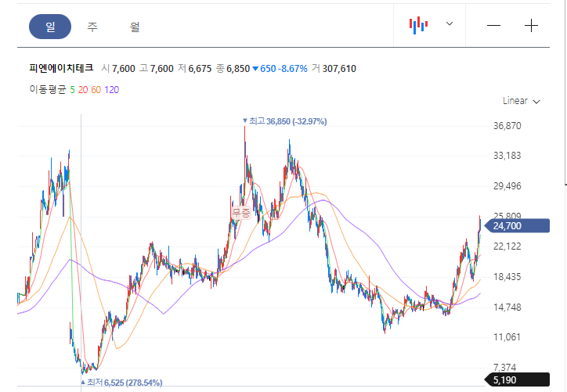The image size is (567, 392).
Task: Zoom in the chart with plus icon
Action: coord(531,26)
